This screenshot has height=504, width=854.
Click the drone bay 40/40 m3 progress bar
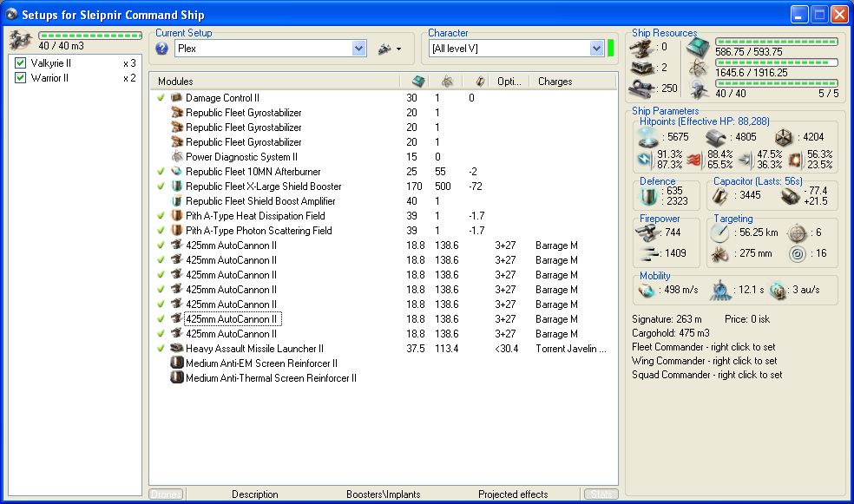(x=90, y=36)
